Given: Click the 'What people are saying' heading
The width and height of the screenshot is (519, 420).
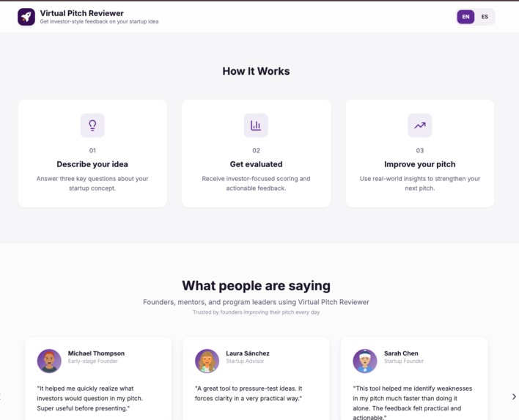Looking at the screenshot, I should point(256,286).
